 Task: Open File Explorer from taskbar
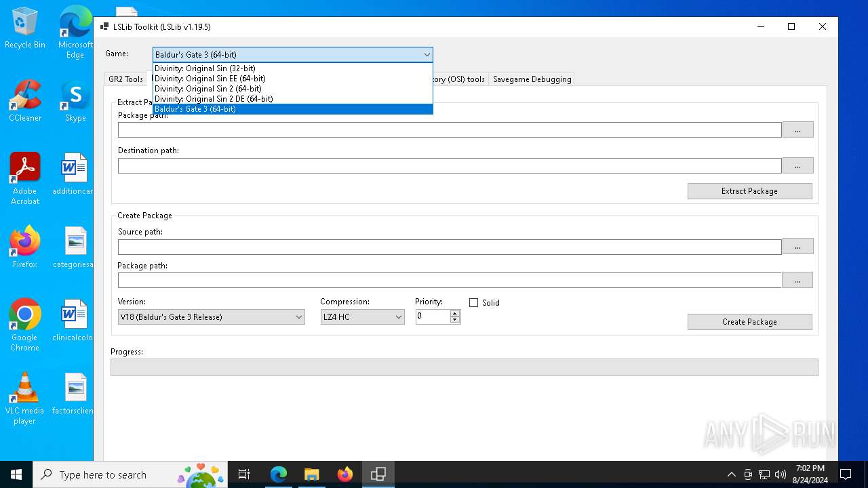pyautogui.click(x=311, y=474)
